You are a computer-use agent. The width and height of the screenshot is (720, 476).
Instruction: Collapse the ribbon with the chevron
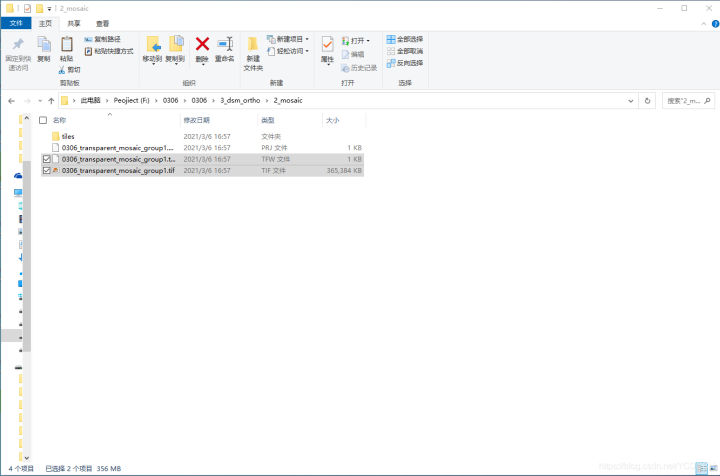click(x=703, y=24)
